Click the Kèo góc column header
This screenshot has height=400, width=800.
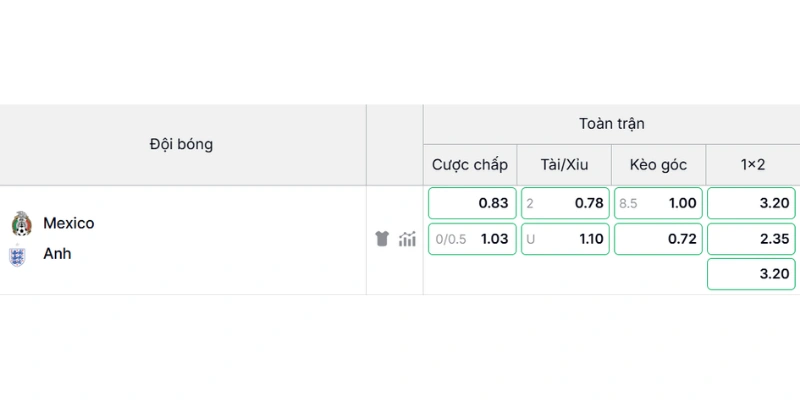pyautogui.click(x=658, y=165)
